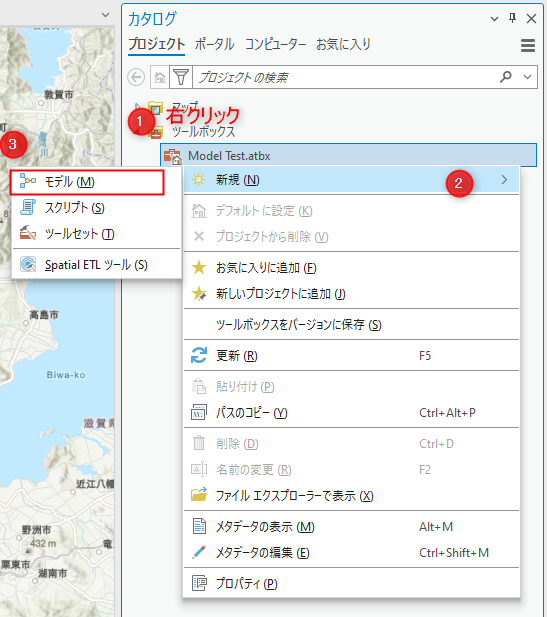Click the home button in Catalog toolbar

coord(160,77)
